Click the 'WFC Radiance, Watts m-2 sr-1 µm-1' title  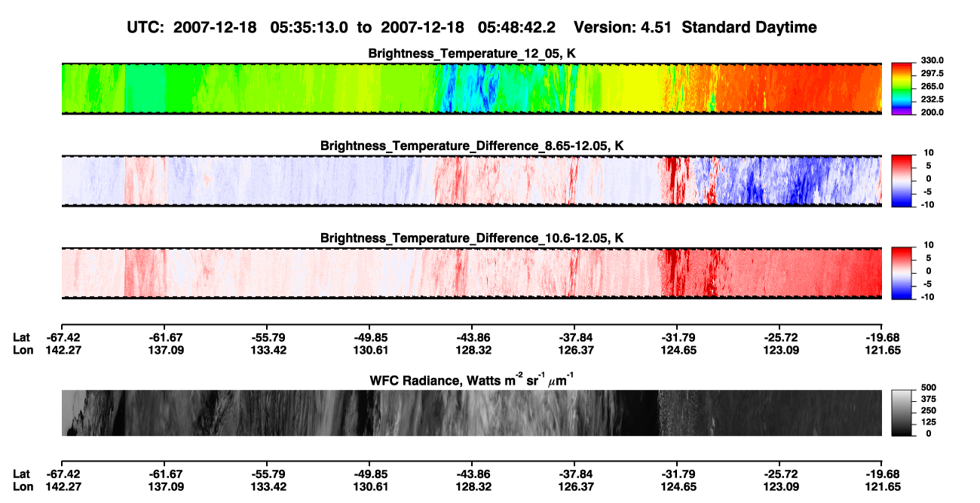click(x=472, y=379)
